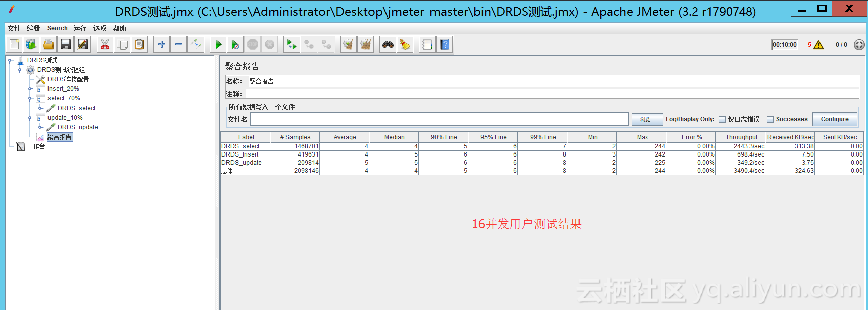Open the Search menu

tap(57, 28)
